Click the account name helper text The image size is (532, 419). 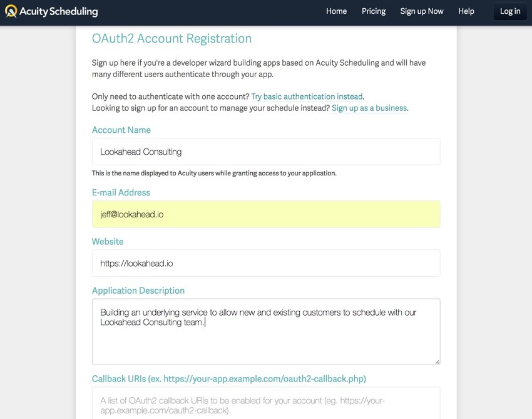point(214,173)
